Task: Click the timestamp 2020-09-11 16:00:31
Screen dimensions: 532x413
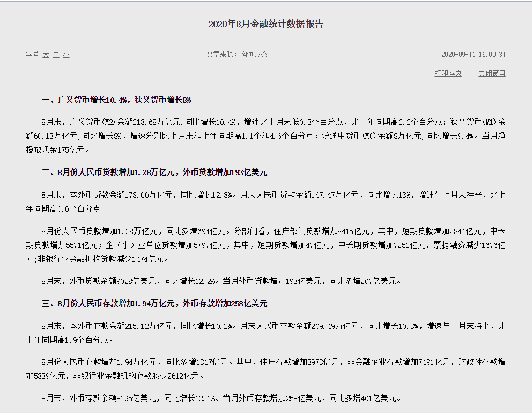Action: click(x=474, y=55)
